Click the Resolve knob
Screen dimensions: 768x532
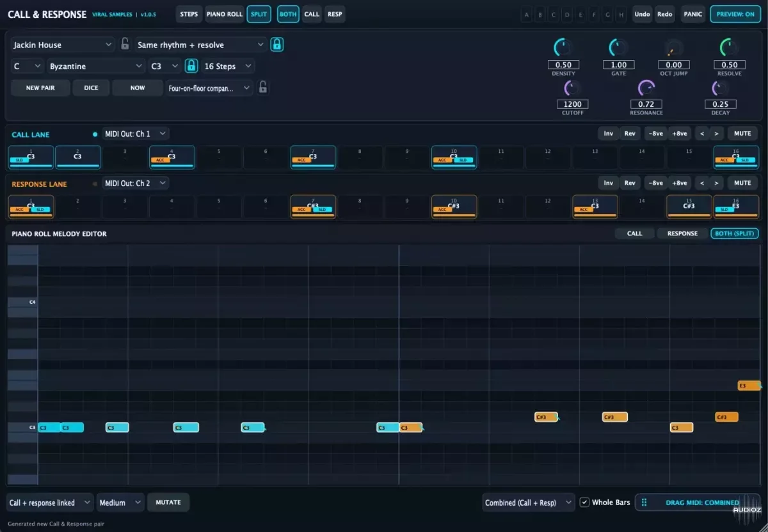point(729,48)
